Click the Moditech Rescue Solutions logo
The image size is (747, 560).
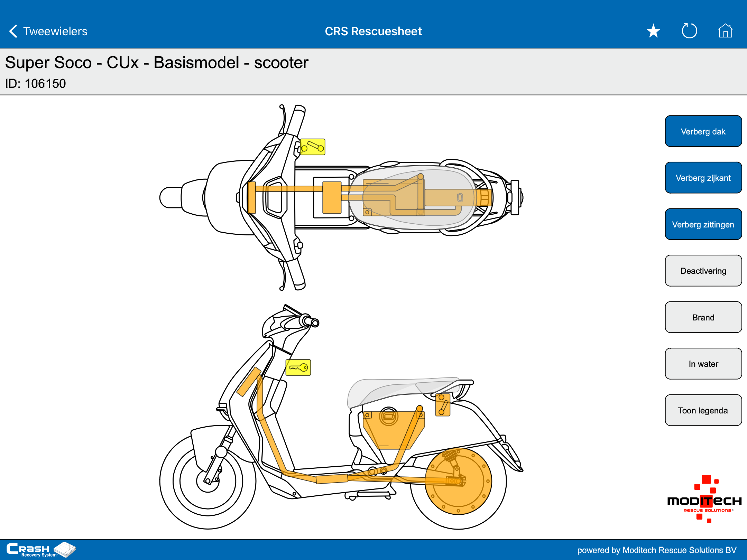pyautogui.click(x=704, y=500)
